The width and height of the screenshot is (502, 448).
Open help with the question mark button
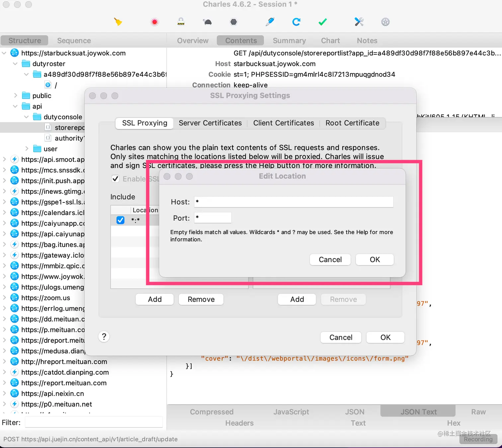coord(104,337)
